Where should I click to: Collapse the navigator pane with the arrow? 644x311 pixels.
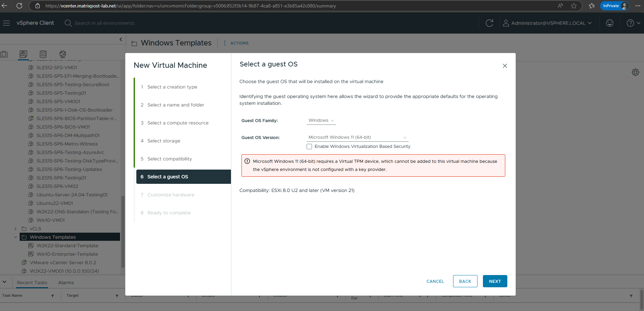click(121, 39)
